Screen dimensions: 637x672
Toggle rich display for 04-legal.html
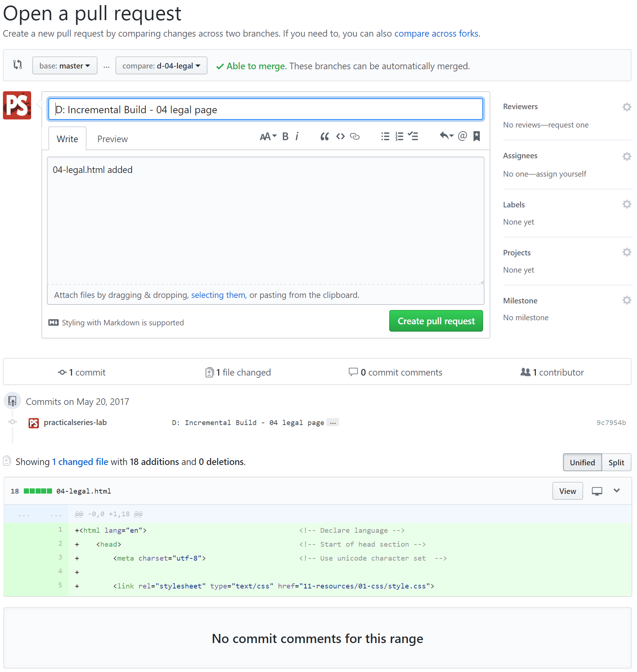[597, 491]
